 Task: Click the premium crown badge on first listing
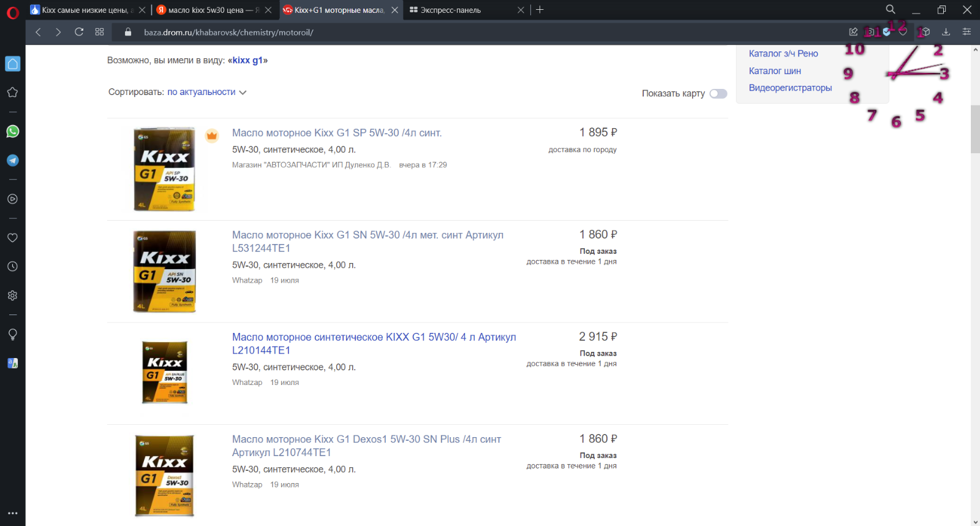click(212, 135)
